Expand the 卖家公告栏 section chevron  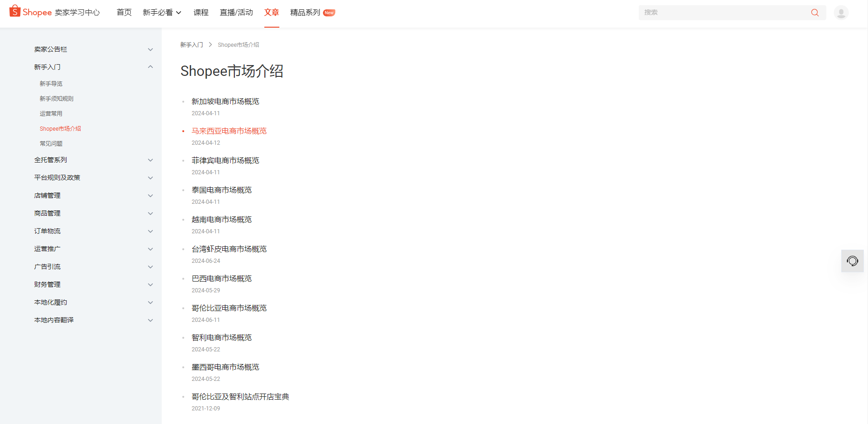point(150,49)
